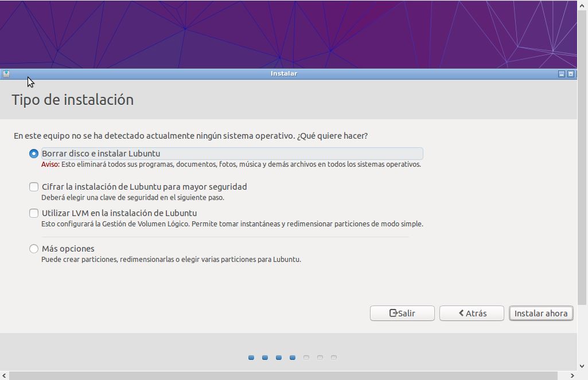The height and width of the screenshot is (380, 588).
Task: Click the horizontal scrollbar right arrow
Action: pos(573,375)
